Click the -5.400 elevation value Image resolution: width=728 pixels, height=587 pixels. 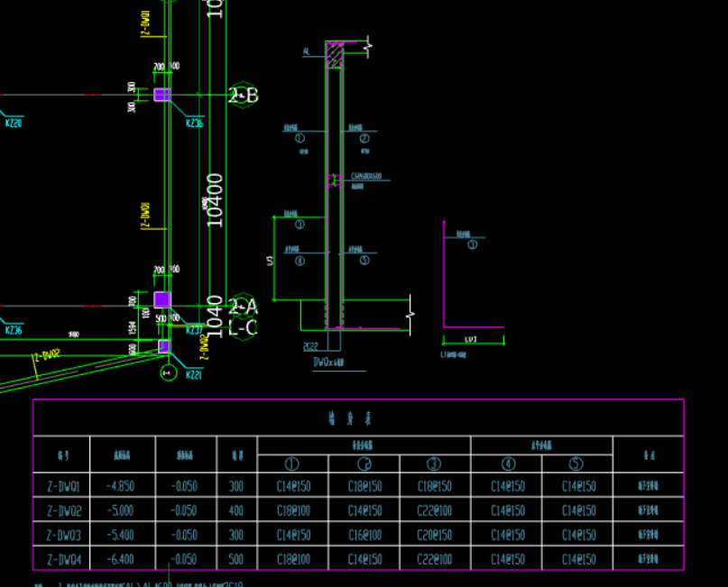tap(120, 535)
